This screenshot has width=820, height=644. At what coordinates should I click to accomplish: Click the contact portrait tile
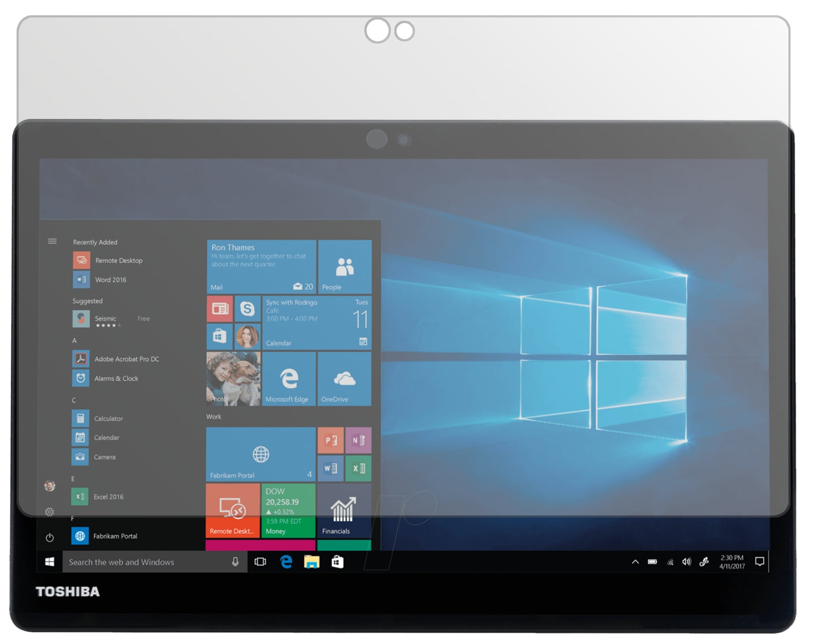click(247, 336)
